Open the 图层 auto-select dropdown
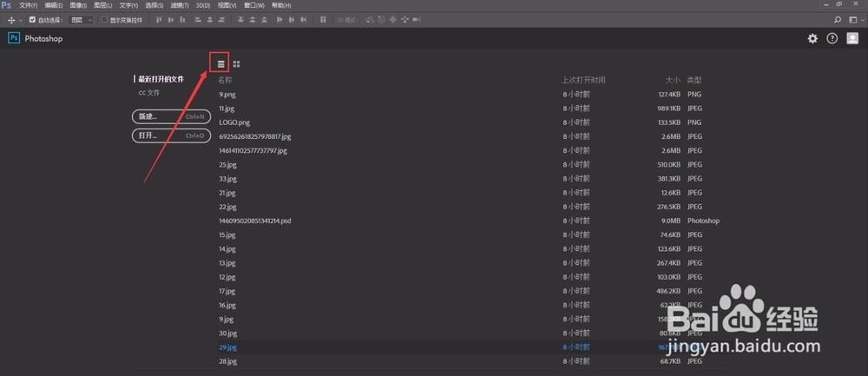Image resolution: width=868 pixels, height=376 pixels. point(81,20)
